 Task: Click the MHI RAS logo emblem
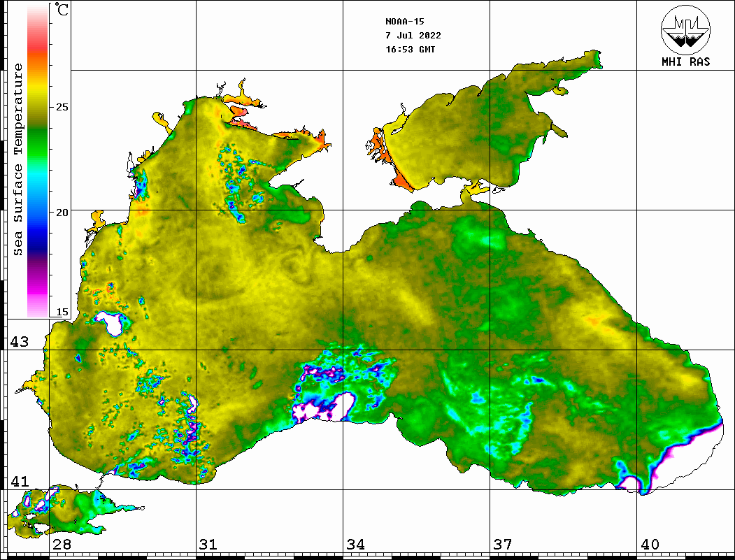685,29
